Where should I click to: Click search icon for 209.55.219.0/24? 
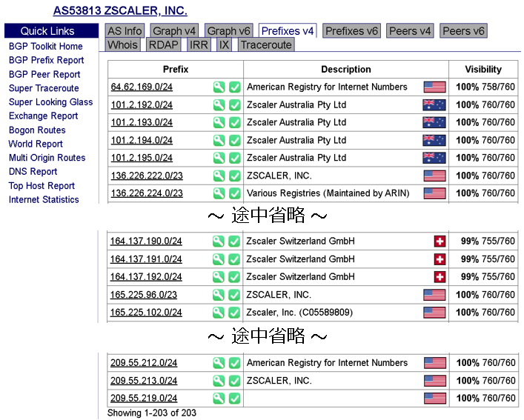(219, 399)
